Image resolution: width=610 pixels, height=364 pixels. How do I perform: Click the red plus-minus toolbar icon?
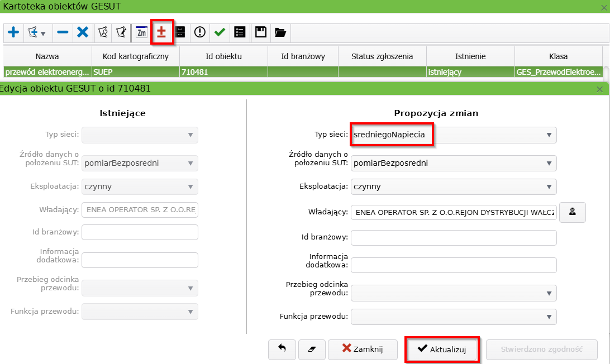coord(161,32)
